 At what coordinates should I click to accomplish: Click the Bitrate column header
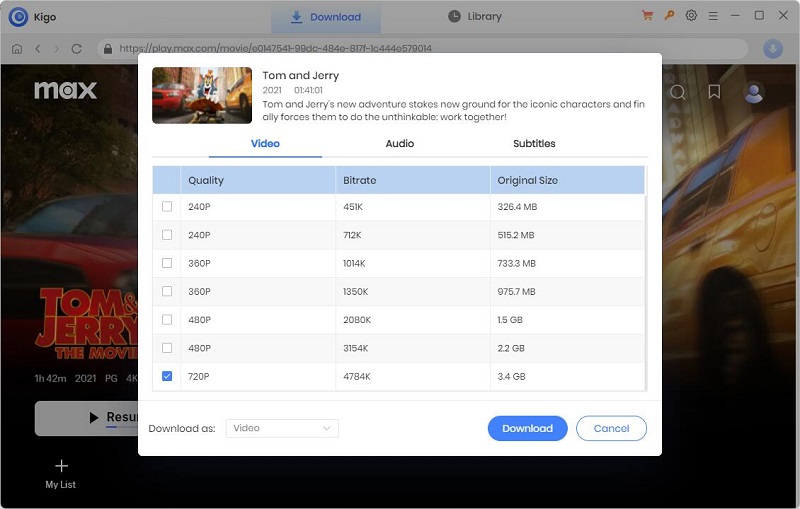point(413,180)
